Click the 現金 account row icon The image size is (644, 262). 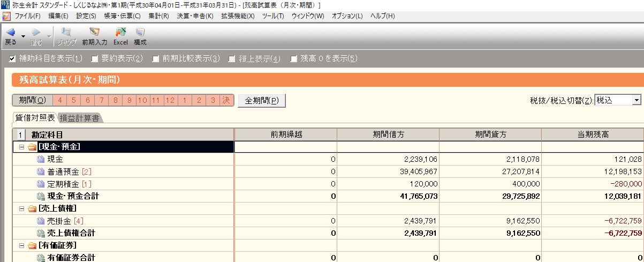[x=41, y=159]
